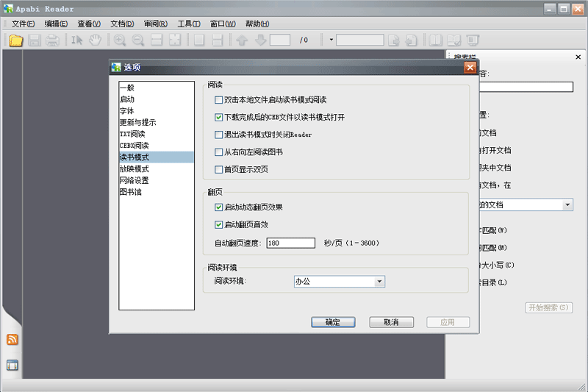Click the toolbar search text field
This screenshot has width=588, height=392.
(x=360, y=40)
